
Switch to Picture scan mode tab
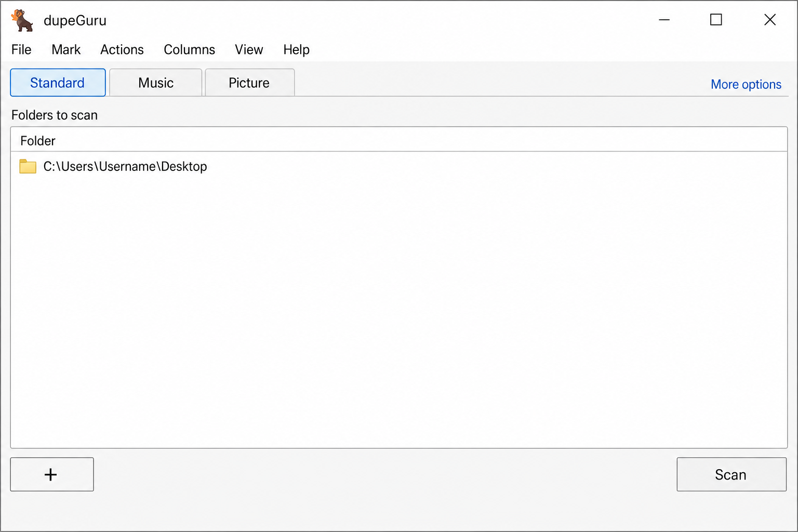click(x=250, y=83)
